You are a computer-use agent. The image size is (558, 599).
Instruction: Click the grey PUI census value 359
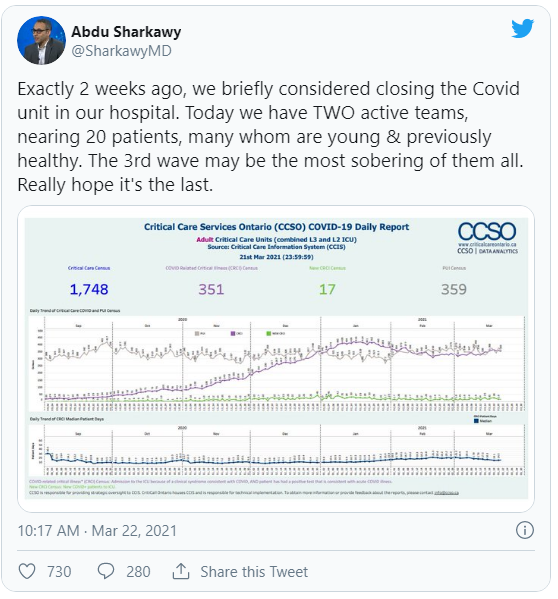coord(454,289)
